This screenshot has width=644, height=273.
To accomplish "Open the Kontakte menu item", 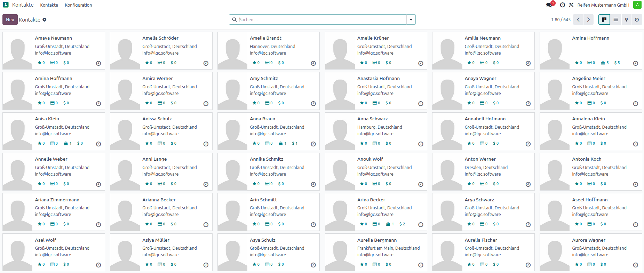I will coord(49,5).
